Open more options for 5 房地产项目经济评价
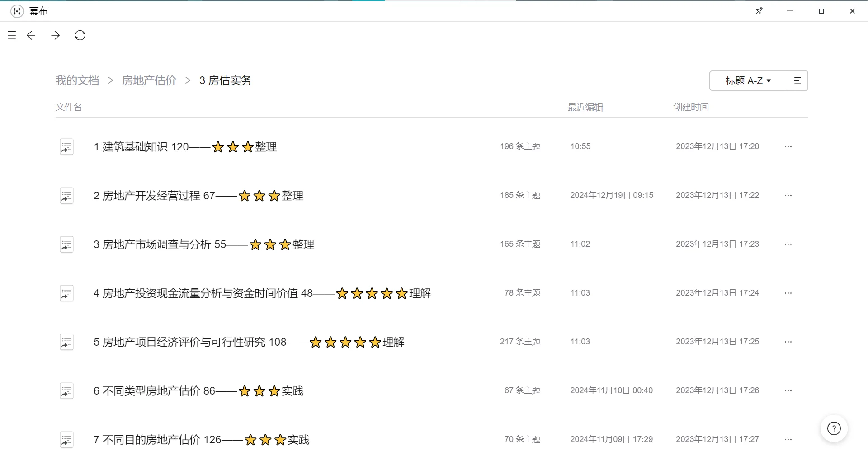This screenshot has height=451, width=868. 788,342
